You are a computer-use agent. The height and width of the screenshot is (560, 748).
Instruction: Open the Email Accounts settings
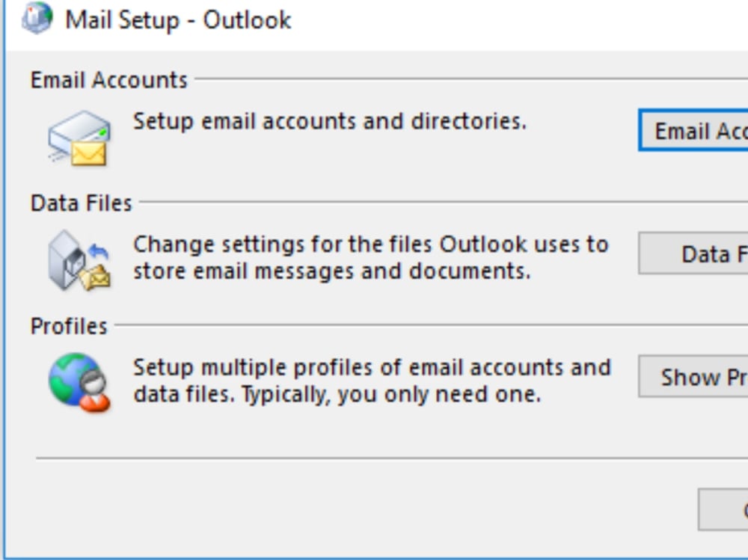696,132
